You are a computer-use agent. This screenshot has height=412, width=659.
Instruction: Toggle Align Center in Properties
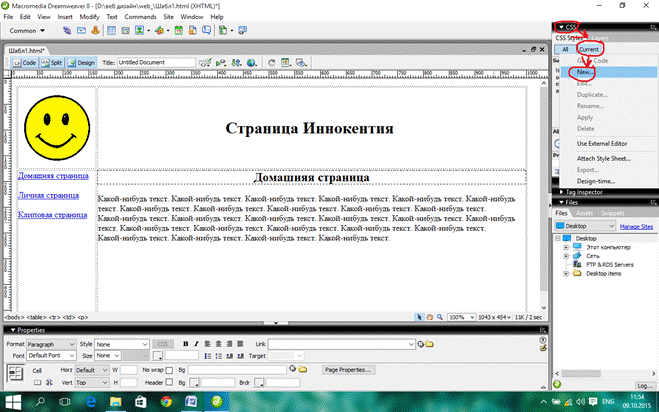(219, 344)
